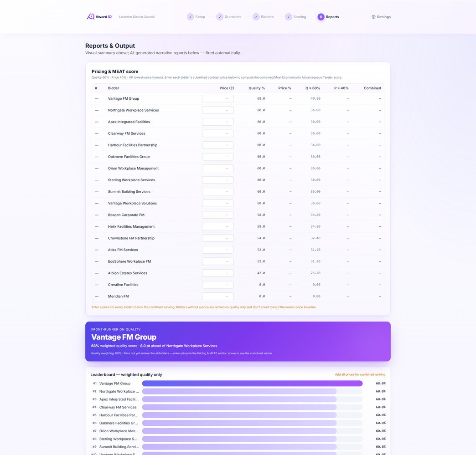Open Settings via the gear icon
This screenshot has width=476, height=455.
pyautogui.click(x=373, y=17)
